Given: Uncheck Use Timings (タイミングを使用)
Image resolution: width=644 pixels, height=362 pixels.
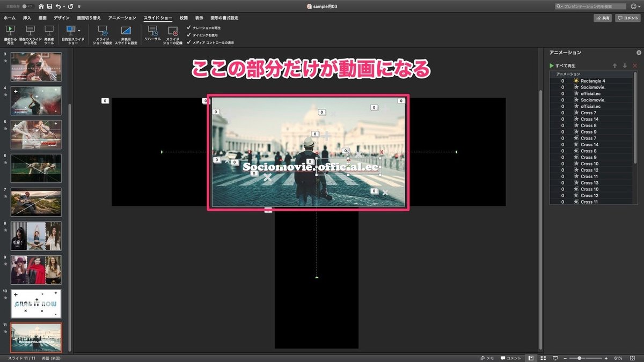Looking at the screenshot, I should tap(188, 34).
